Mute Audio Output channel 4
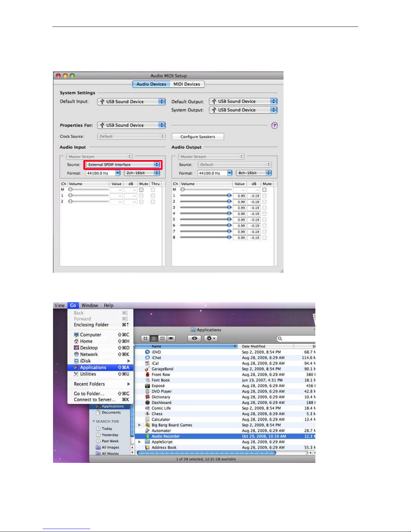Image resolution: width=411 pixels, height=532 pixels. click(264, 213)
